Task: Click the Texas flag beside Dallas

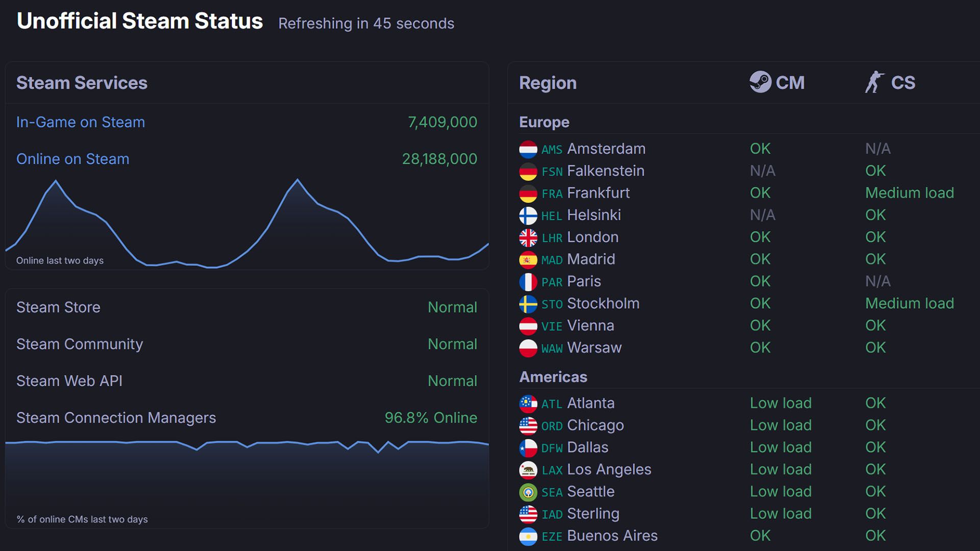Action: tap(528, 448)
